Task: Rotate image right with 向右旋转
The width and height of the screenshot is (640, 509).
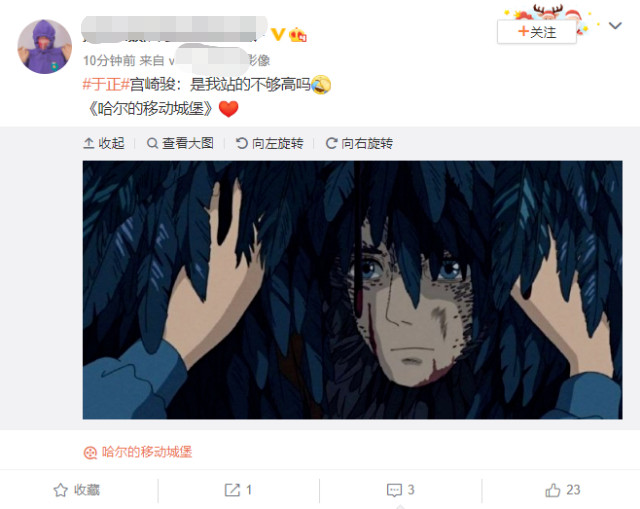Action: pyautogui.click(x=359, y=143)
